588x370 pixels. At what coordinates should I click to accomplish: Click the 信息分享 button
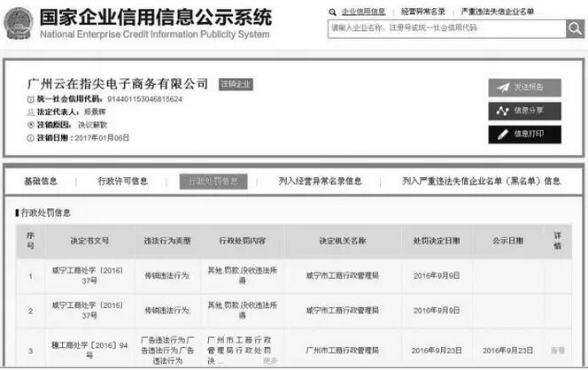(524, 111)
